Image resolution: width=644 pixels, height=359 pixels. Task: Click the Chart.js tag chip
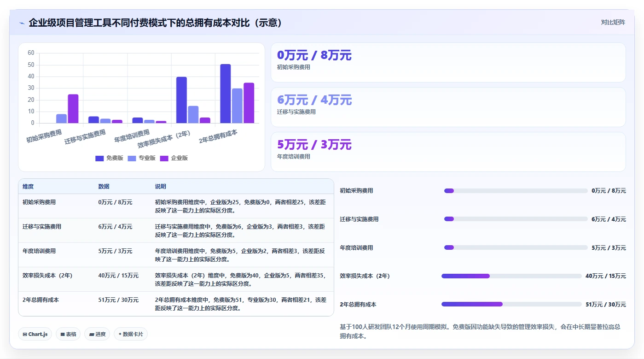coord(35,334)
